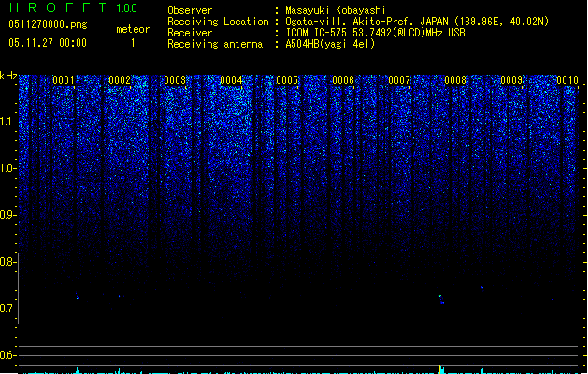This screenshot has width=588, height=374.
Task: Click time marker 0001
Action: (64, 80)
